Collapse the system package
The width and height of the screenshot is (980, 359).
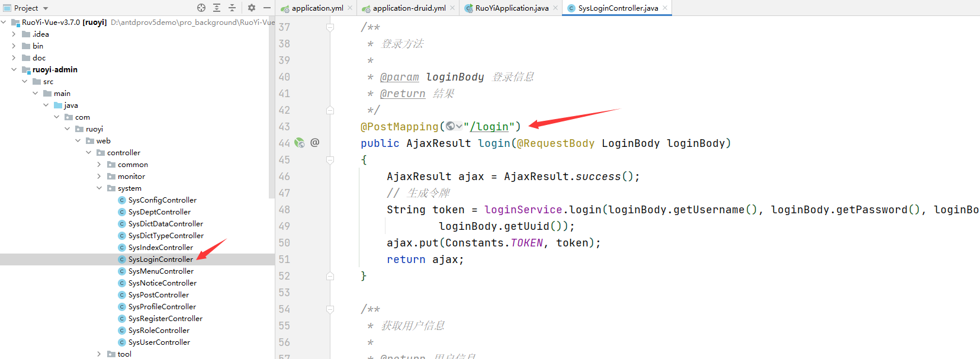pyautogui.click(x=99, y=188)
